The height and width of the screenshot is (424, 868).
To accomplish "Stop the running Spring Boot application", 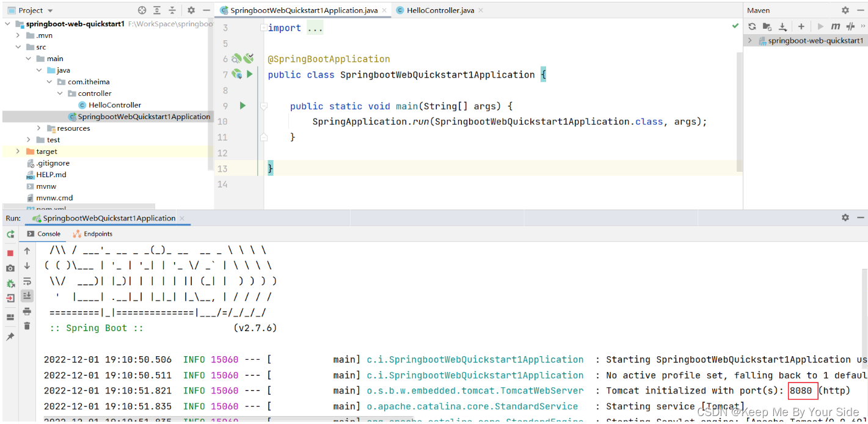I will point(10,252).
